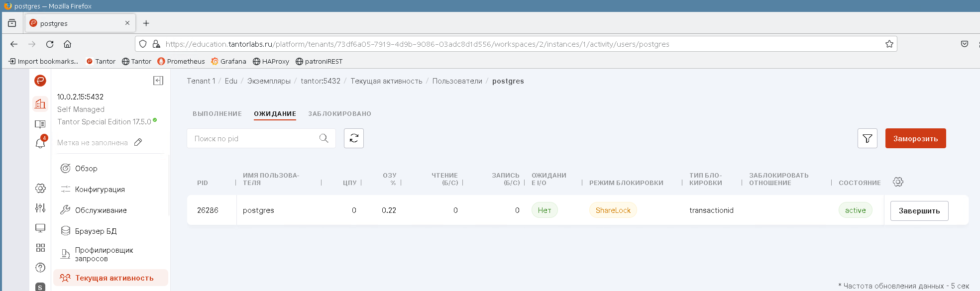Collapse the sidebar panel icon

click(158, 81)
